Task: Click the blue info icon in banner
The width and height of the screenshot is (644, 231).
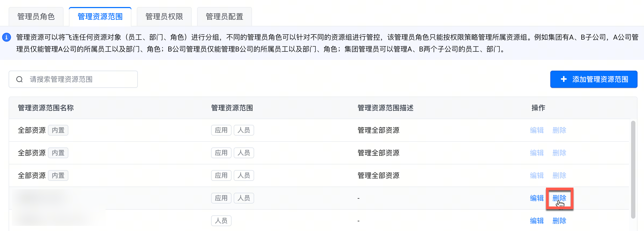Action: [x=6, y=37]
